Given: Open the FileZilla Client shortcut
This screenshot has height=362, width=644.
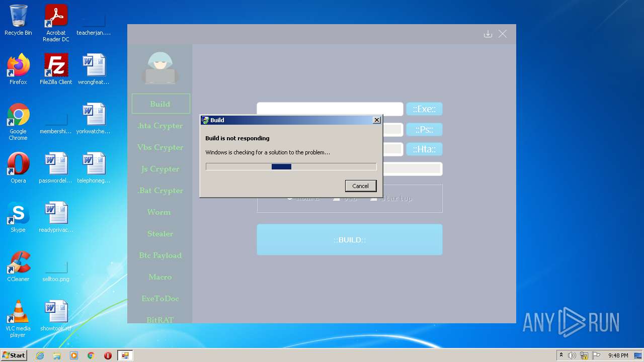Looking at the screenshot, I should click(x=56, y=69).
